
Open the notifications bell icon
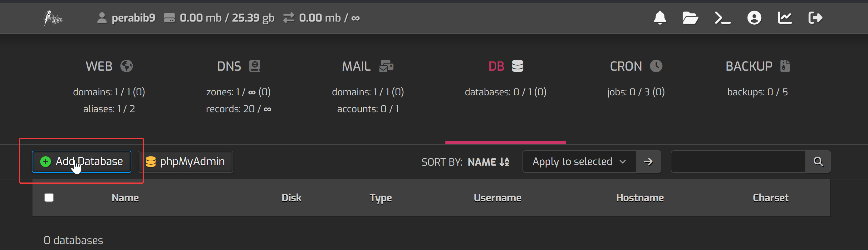[x=660, y=18]
